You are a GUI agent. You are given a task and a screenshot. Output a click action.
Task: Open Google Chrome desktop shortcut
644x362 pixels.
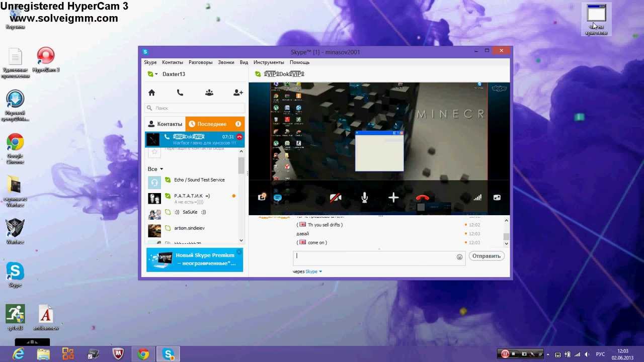point(15,149)
